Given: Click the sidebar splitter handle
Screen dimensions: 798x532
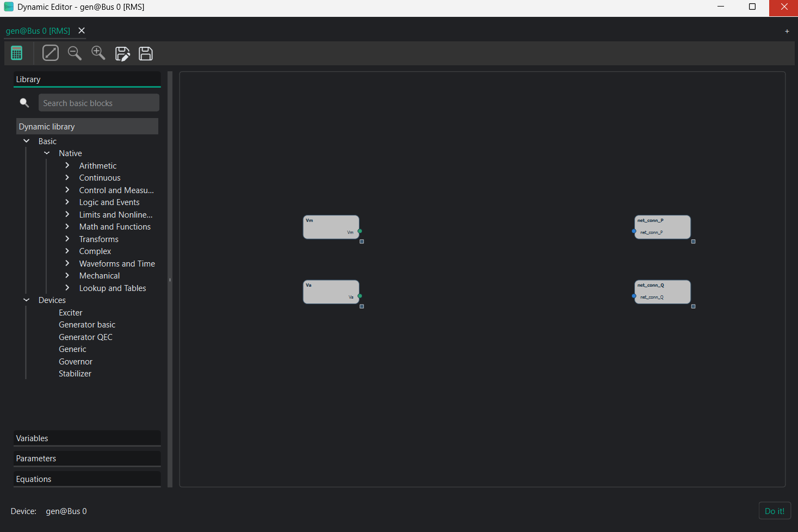Looking at the screenshot, I should pos(170,280).
